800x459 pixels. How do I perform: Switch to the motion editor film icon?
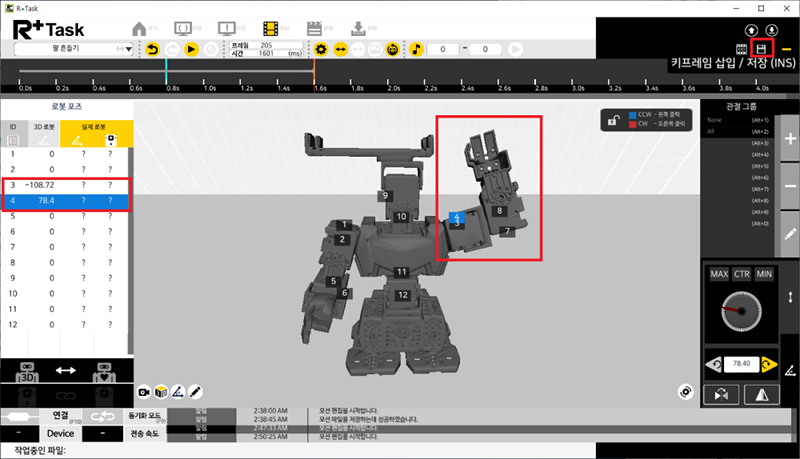pos(272,28)
